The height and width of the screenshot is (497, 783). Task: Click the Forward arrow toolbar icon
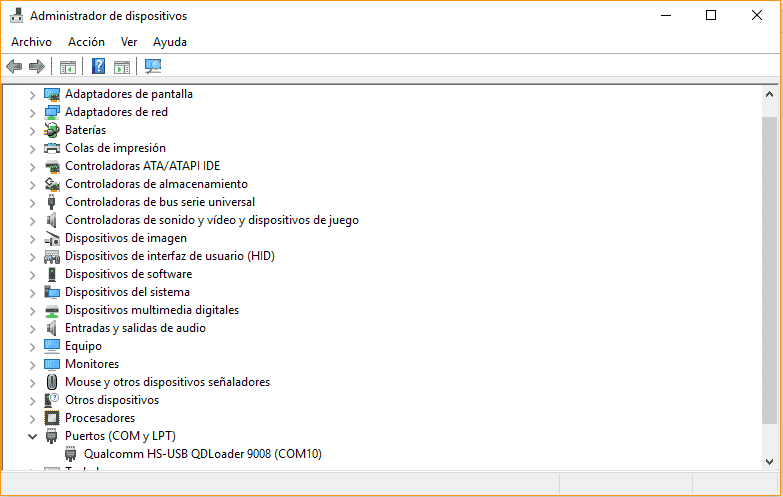[x=37, y=66]
